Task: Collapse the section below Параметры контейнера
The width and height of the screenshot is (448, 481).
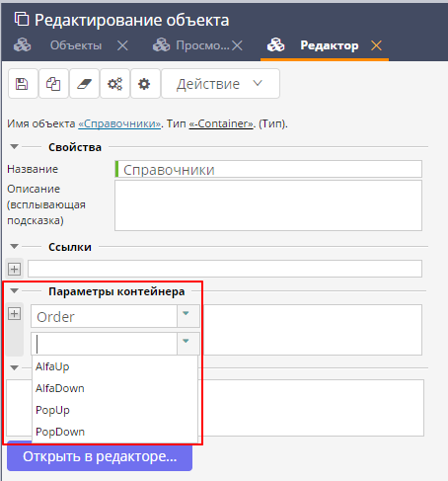Action: tap(14, 367)
